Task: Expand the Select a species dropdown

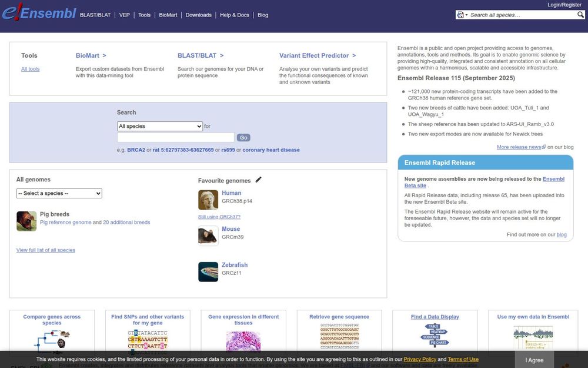Action: (59, 193)
